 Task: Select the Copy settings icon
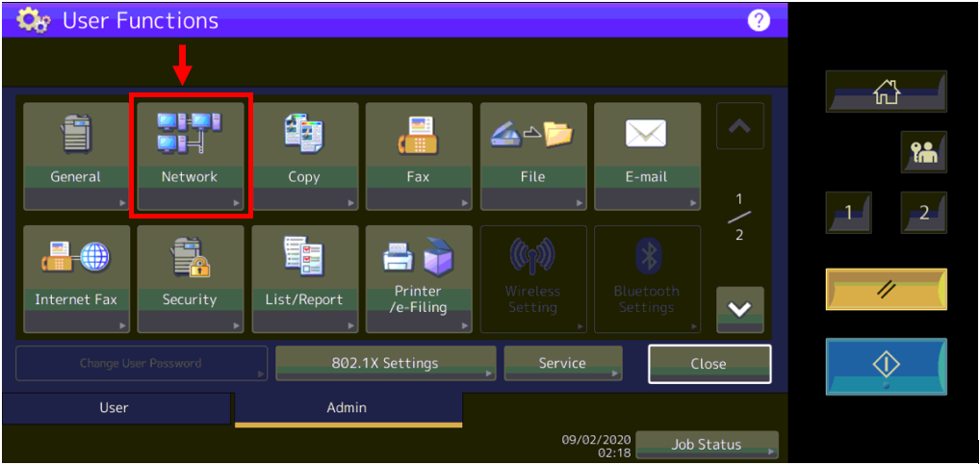(x=304, y=155)
